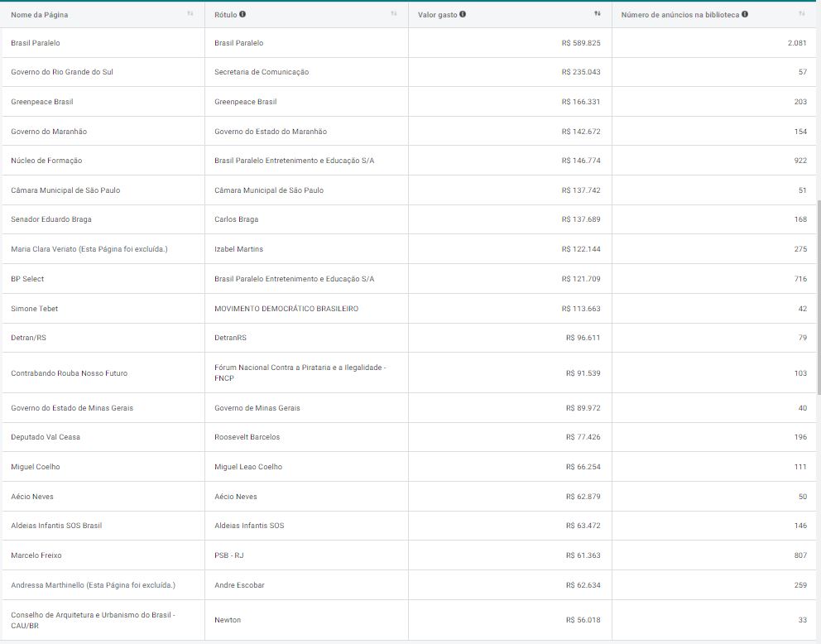The image size is (821, 644).
Task: Sort by Rótulo column arrows
Action: 394,13
